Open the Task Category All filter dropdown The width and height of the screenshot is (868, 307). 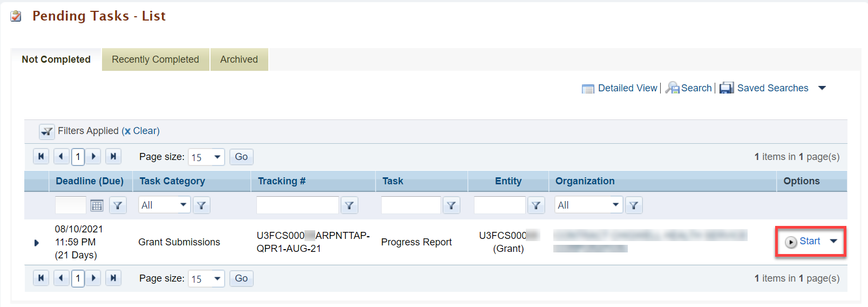point(165,205)
